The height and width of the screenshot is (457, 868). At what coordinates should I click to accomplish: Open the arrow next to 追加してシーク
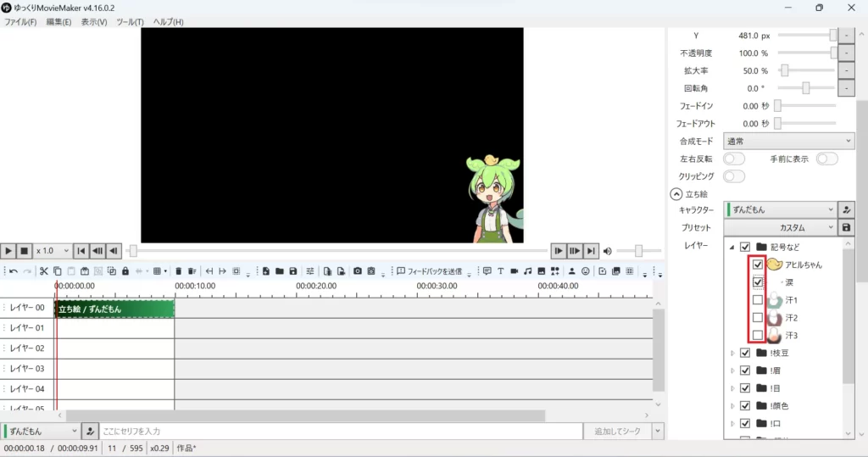coord(658,431)
